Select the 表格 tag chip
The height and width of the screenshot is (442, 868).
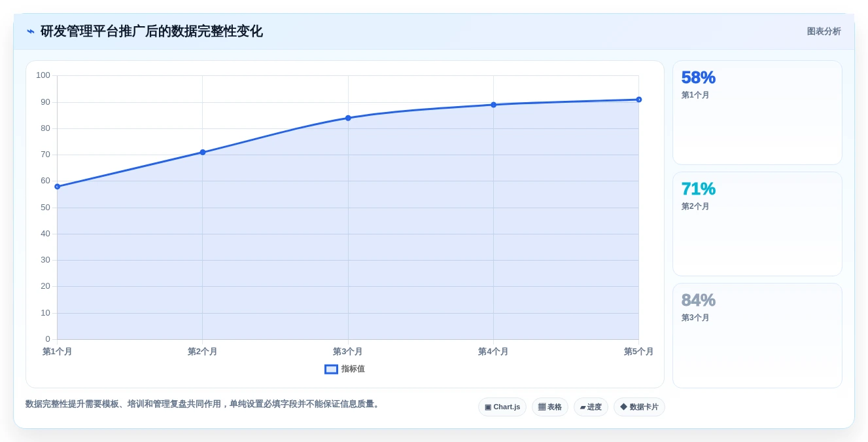(550, 407)
